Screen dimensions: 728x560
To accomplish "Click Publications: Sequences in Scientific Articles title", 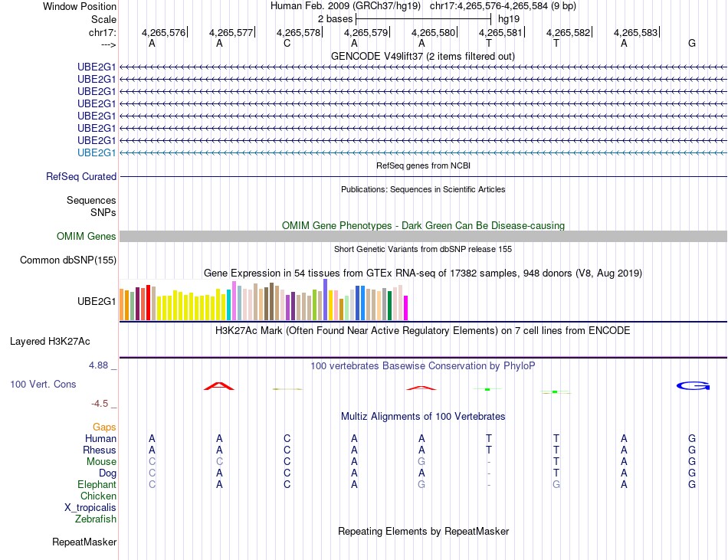I will pos(423,189).
